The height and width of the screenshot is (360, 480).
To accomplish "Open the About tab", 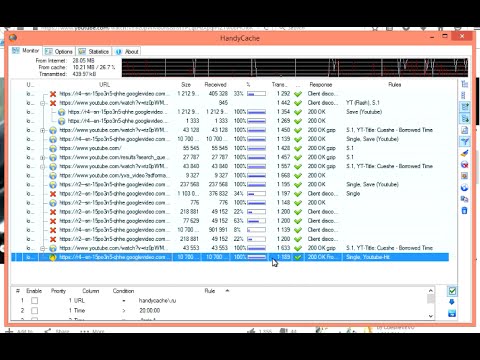I will click(x=127, y=51).
